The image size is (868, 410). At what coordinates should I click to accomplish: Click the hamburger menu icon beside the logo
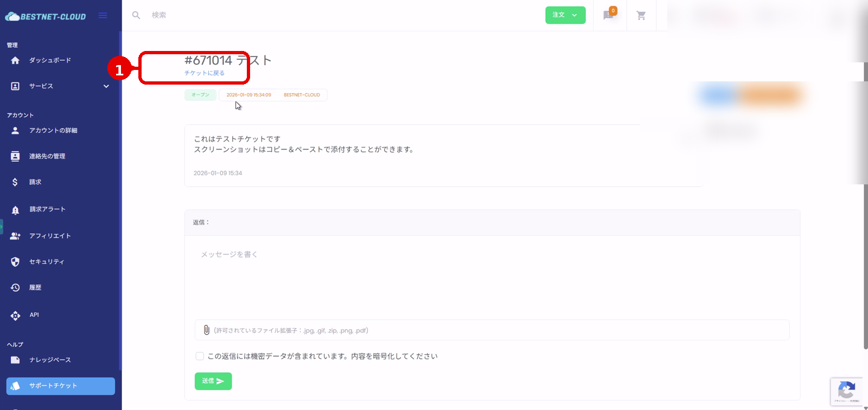tap(103, 16)
